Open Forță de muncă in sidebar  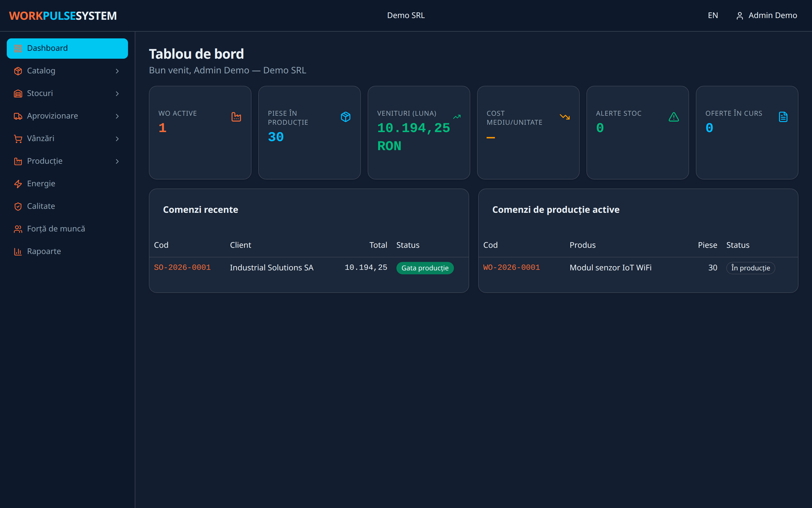(67, 229)
